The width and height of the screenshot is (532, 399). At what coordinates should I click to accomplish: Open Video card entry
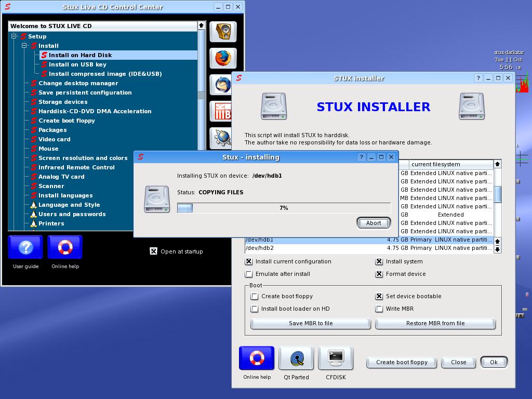click(x=54, y=139)
